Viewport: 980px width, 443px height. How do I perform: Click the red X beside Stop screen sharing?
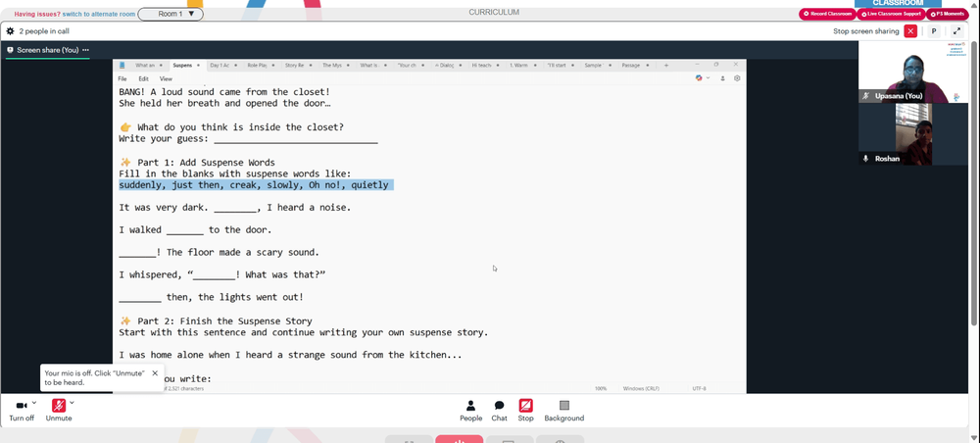[x=910, y=31]
